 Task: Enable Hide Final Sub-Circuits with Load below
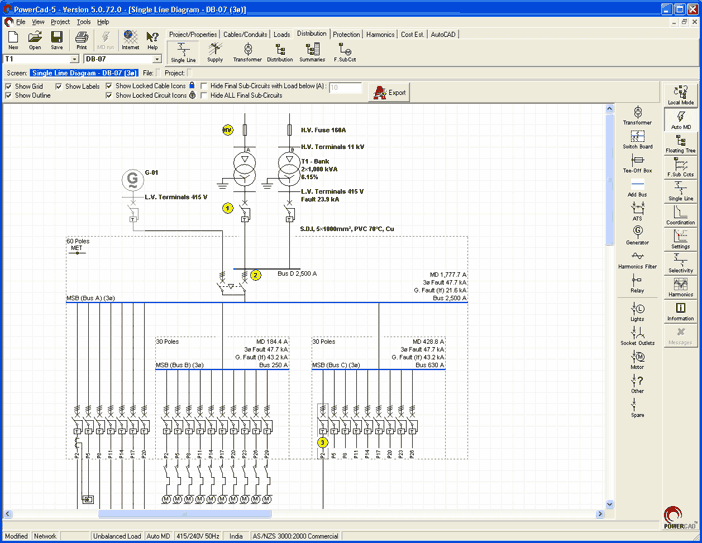(204, 86)
